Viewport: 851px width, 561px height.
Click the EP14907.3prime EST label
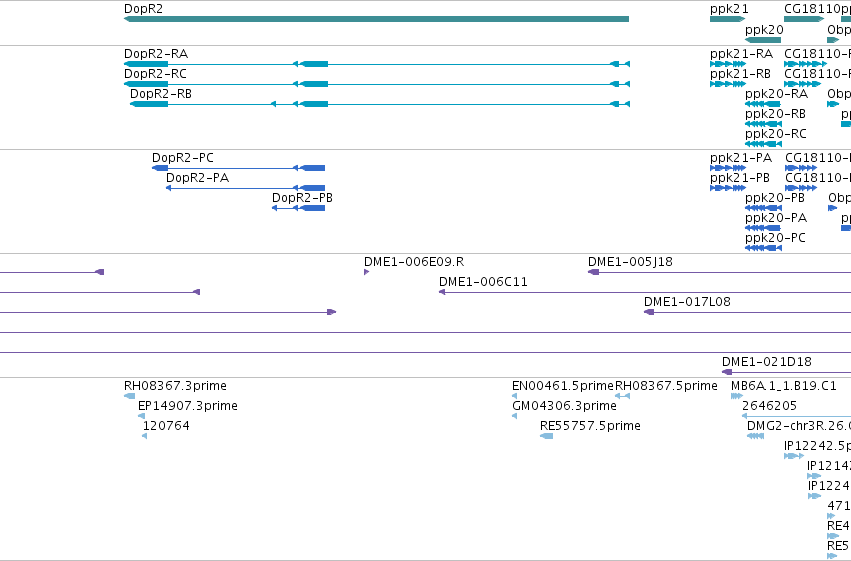click(x=188, y=406)
